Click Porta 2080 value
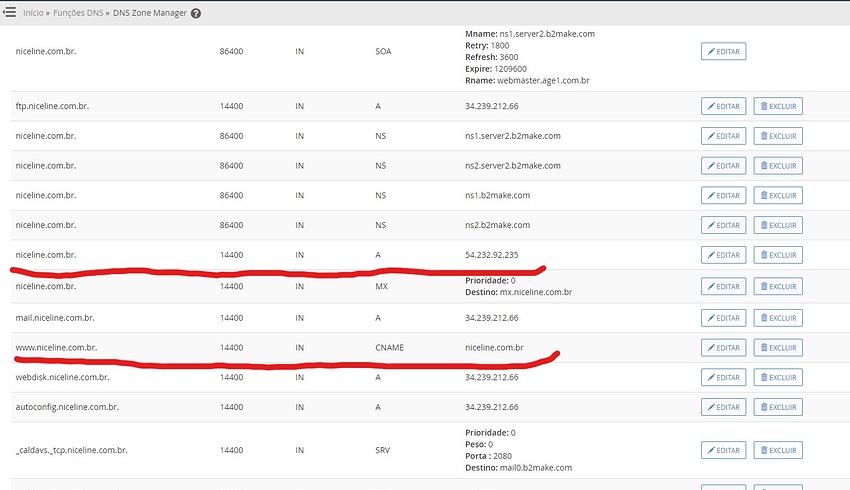This screenshot has height=490, width=850. pyautogui.click(x=488, y=456)
